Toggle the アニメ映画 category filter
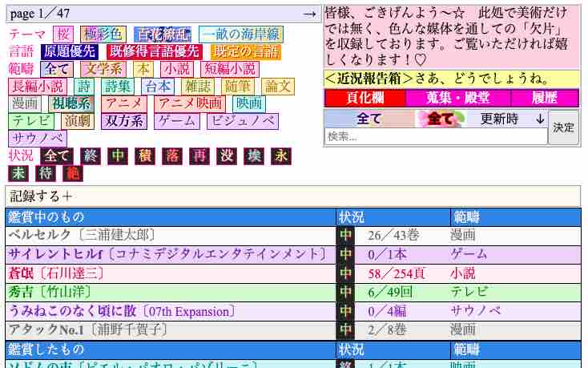 190,104
